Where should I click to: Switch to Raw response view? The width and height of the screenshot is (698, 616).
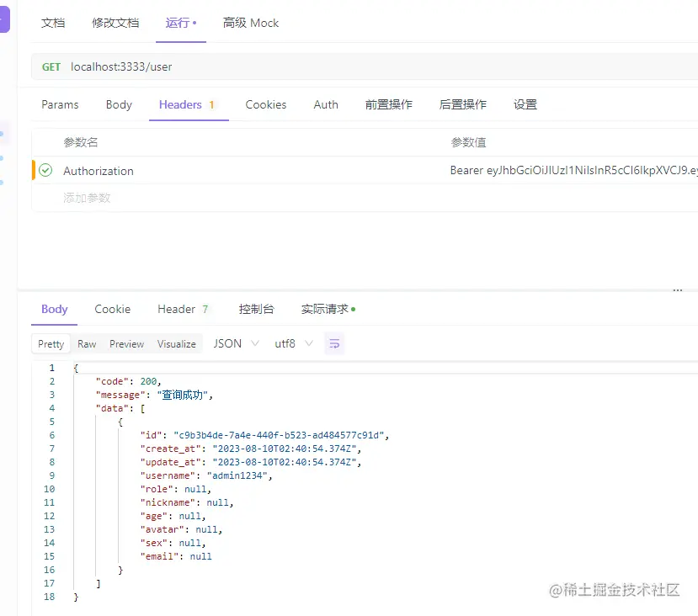tap(87, 344)
